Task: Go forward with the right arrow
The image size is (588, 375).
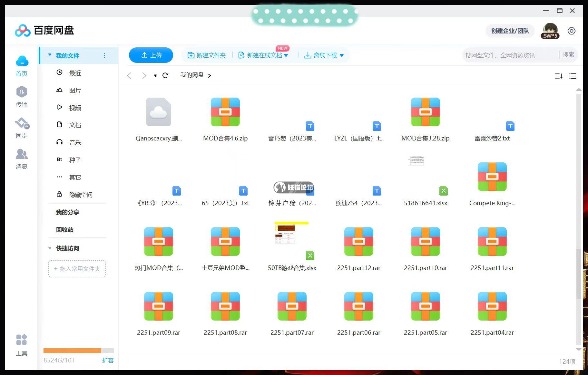Action: [x=144, y=75]
